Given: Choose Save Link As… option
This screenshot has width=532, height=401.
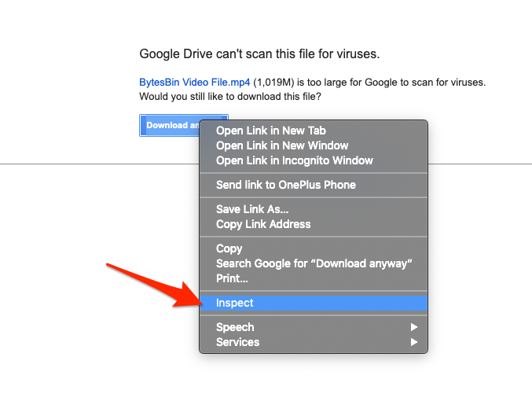Looking at the screenshot, I should [x=314, y=209].
